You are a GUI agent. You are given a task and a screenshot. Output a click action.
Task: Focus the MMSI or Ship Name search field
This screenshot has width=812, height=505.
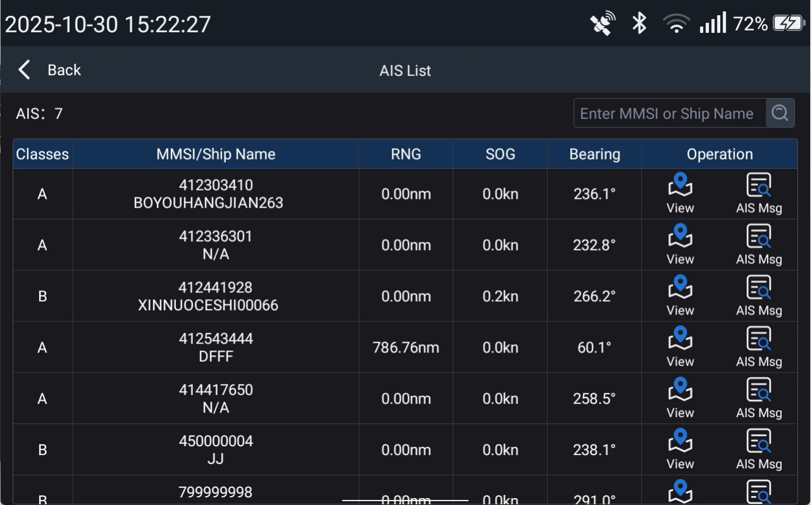click(670, 113)
